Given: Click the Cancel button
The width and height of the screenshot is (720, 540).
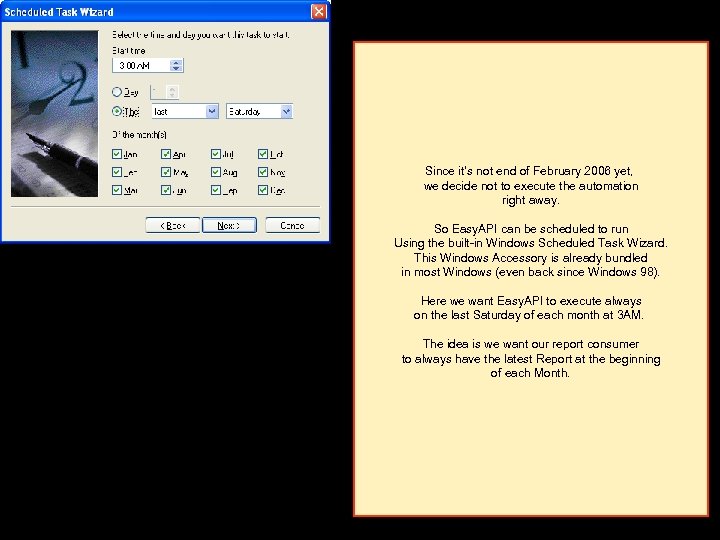Looking at the screenshot, I should tap(292, 225).
